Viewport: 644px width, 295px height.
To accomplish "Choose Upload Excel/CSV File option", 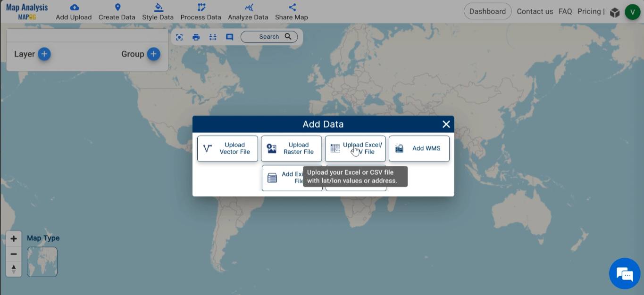I will point(355,148).
